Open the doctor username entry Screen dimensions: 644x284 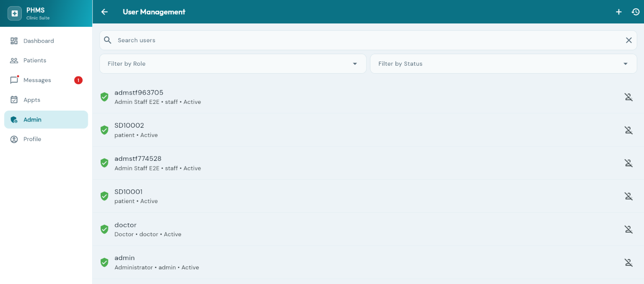tap(125, 225)
